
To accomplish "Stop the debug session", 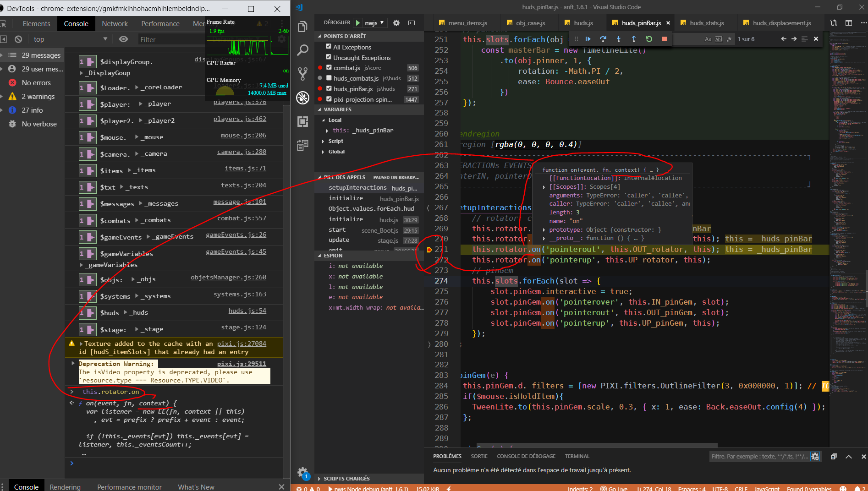I will pyautogui.click(x=664, y=39).
